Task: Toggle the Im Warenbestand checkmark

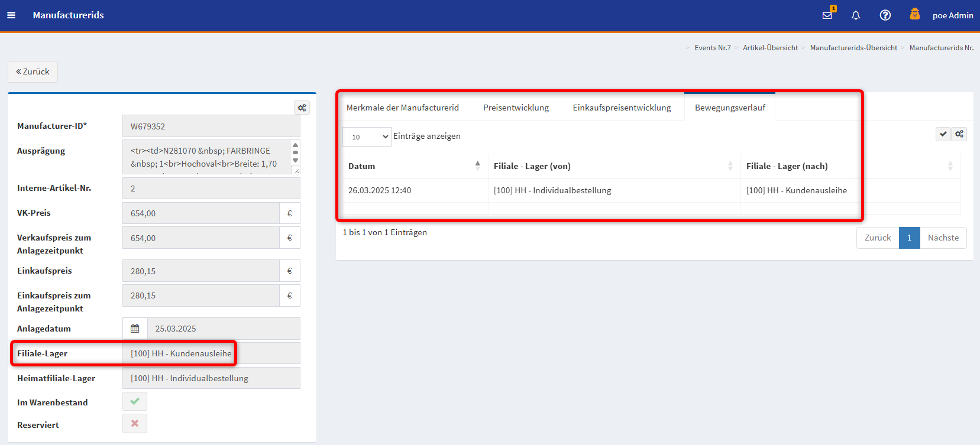Action: click(x=135, y=401)
